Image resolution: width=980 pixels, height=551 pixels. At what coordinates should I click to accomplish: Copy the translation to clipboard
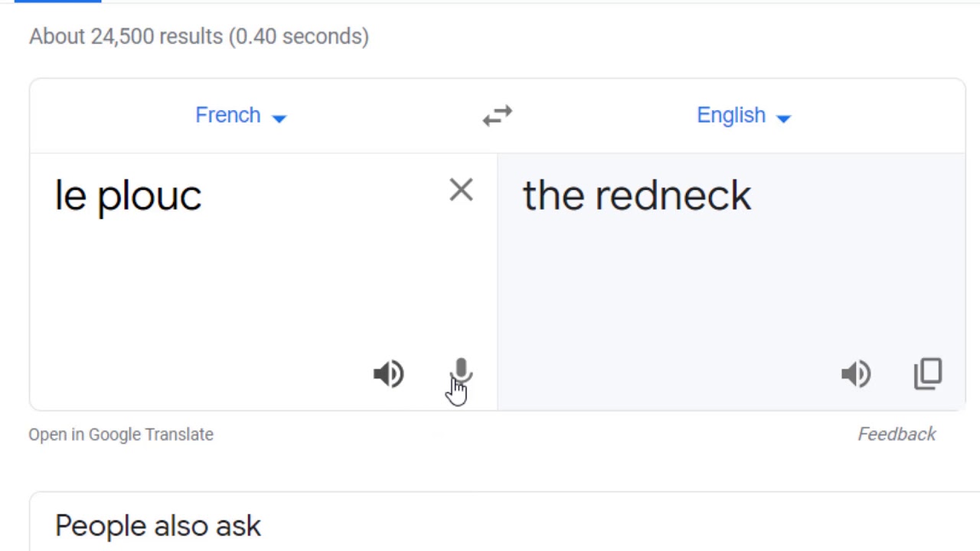tap(928, 373)
